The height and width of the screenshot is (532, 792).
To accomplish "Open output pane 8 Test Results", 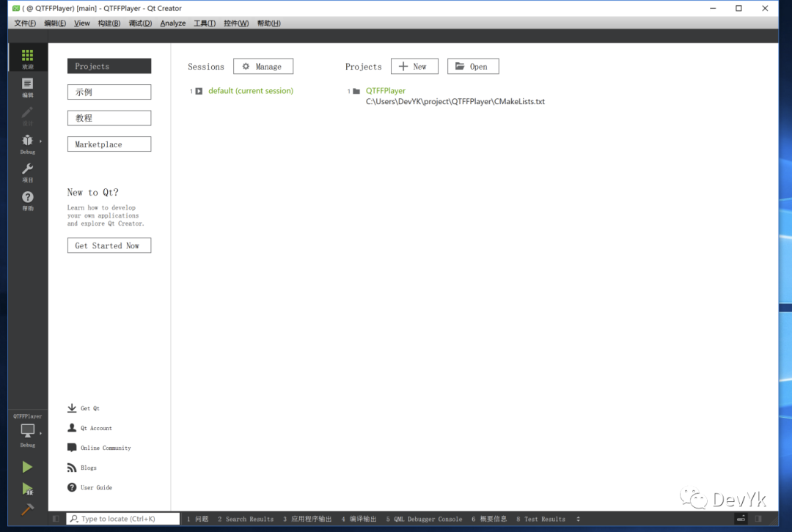I will (540, 519).
